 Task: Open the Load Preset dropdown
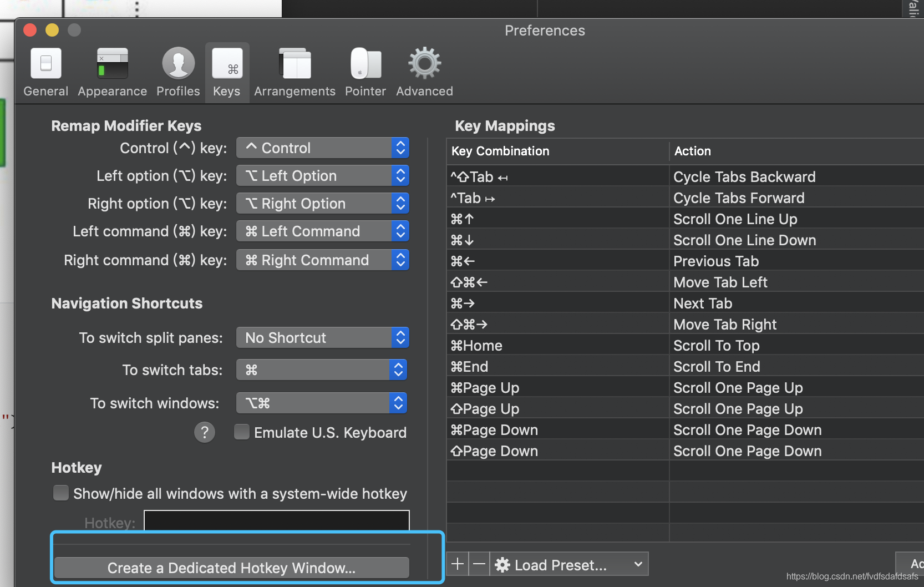(x=569, y=564)
